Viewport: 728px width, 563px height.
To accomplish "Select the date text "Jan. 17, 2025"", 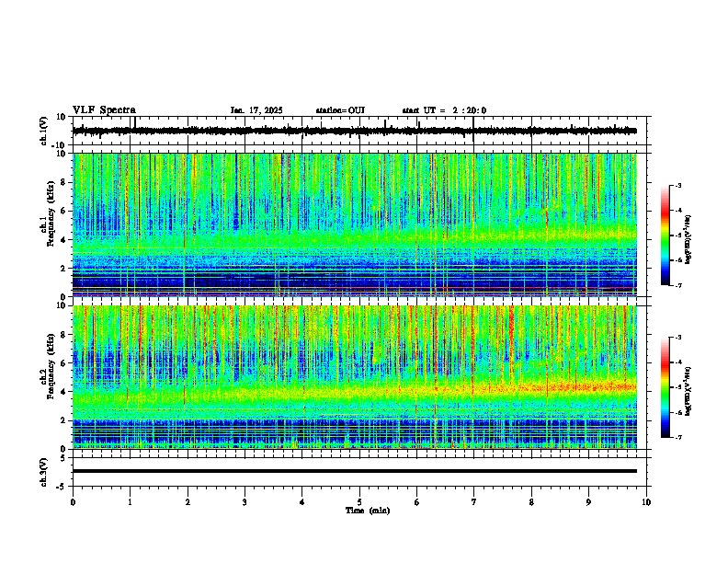I will (256, 110).
